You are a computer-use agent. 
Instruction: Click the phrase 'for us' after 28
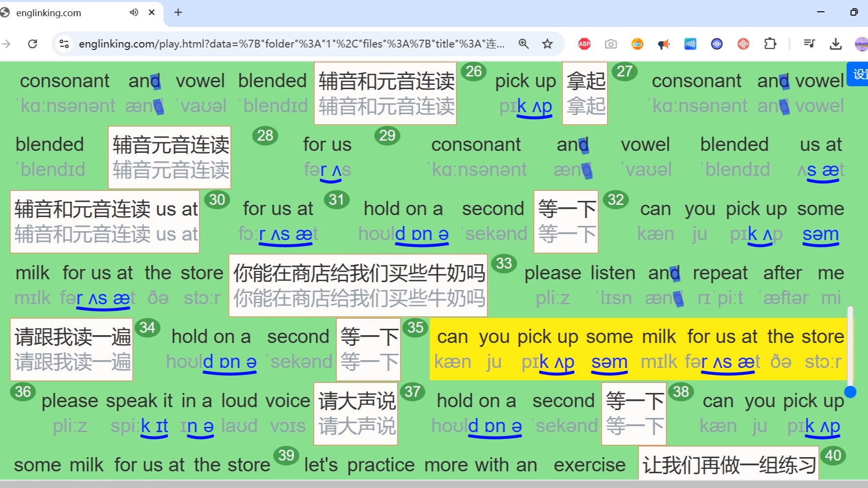click(x=327, y=145)
